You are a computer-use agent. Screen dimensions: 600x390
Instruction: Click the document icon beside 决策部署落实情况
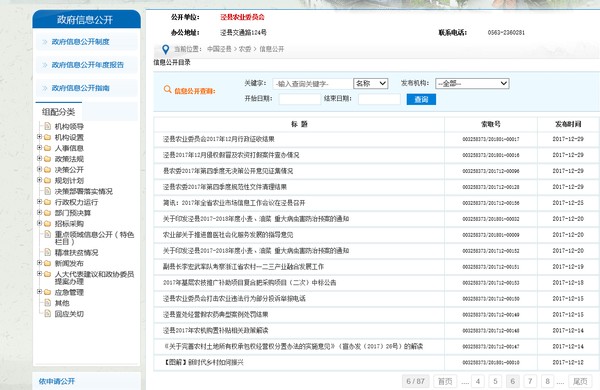point(47,191)
